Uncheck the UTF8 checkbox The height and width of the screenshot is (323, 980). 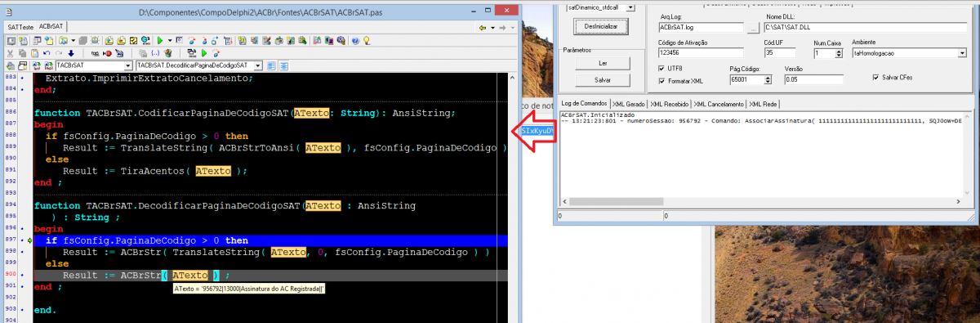661,68
